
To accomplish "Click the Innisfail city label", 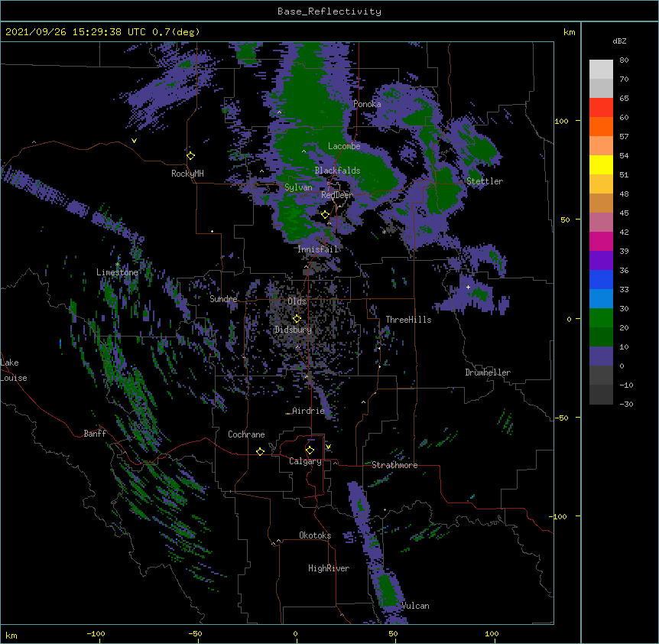I will 318,249.
